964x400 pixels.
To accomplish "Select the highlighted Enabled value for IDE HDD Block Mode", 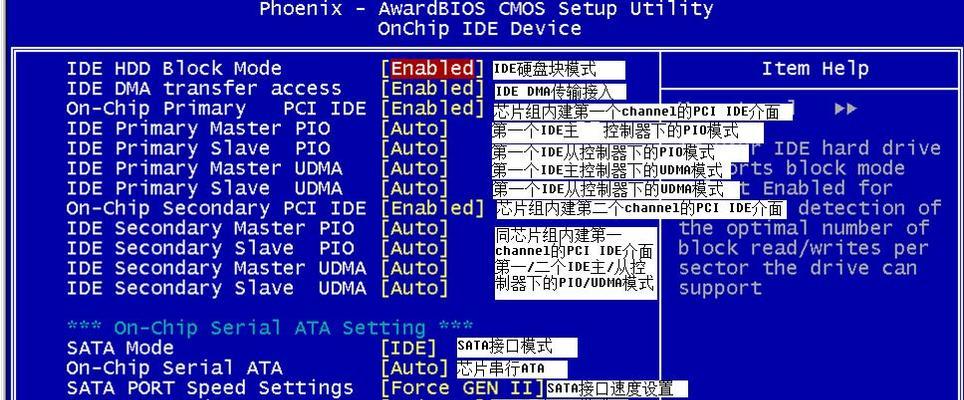I will click(x=433, y=68).
